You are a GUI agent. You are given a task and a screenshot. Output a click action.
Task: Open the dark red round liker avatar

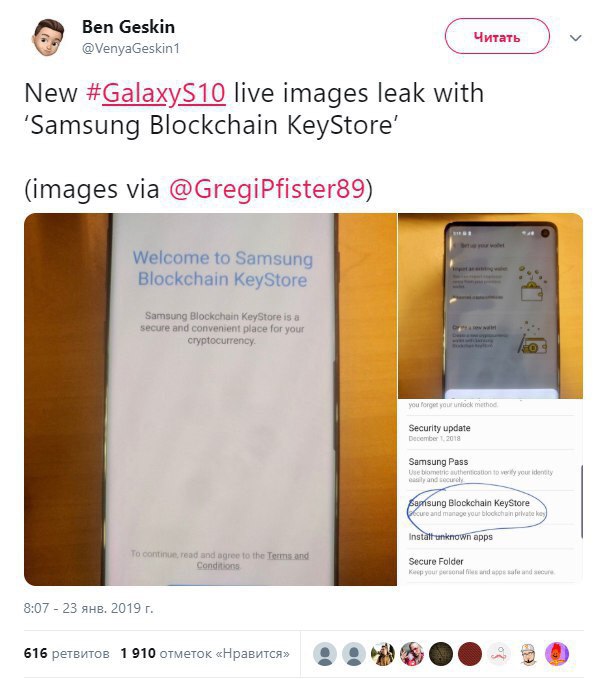[470, 654]
